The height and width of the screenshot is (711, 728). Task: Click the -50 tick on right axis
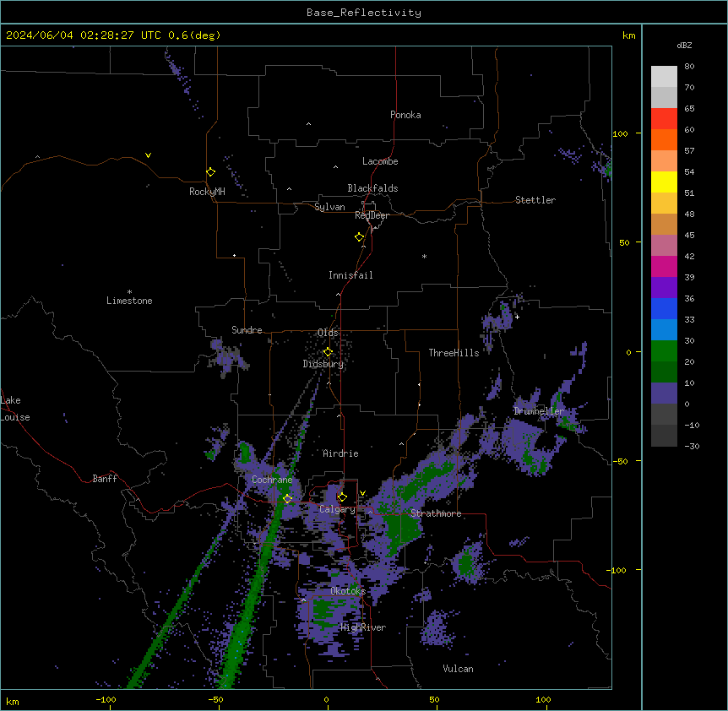coord(620,461)
